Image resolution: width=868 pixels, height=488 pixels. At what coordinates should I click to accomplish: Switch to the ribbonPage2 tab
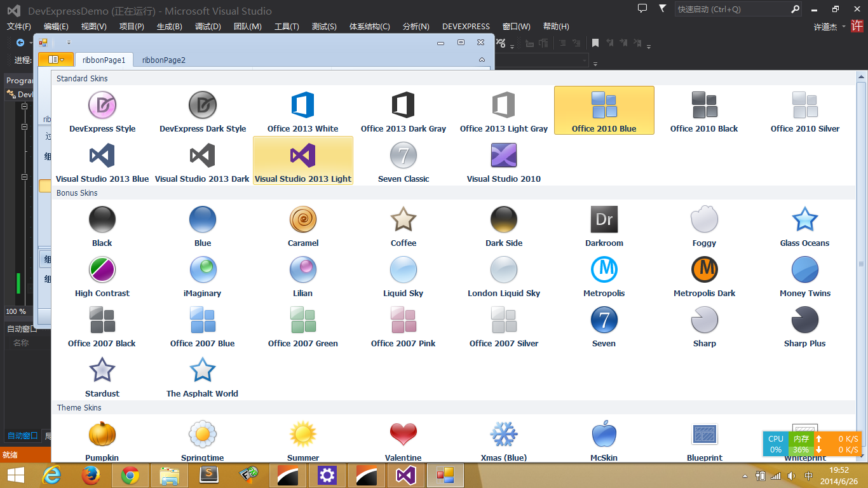click(x=164, y=60)
